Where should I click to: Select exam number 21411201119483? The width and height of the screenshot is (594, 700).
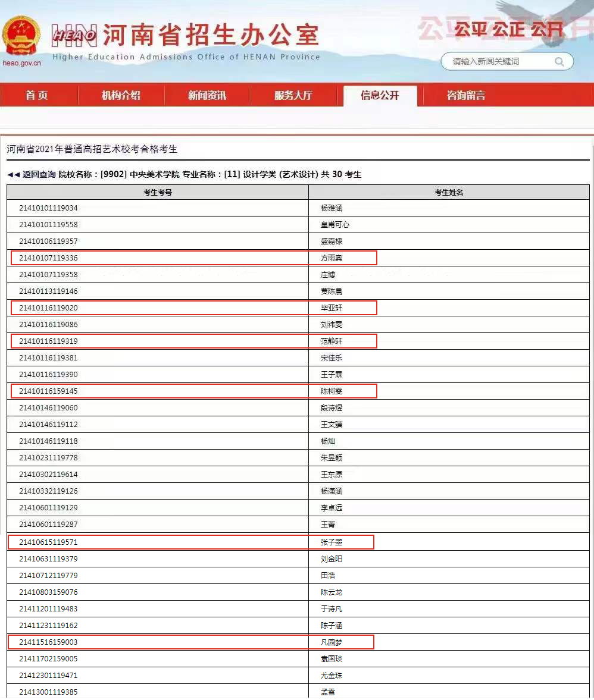tap(48, 609)
